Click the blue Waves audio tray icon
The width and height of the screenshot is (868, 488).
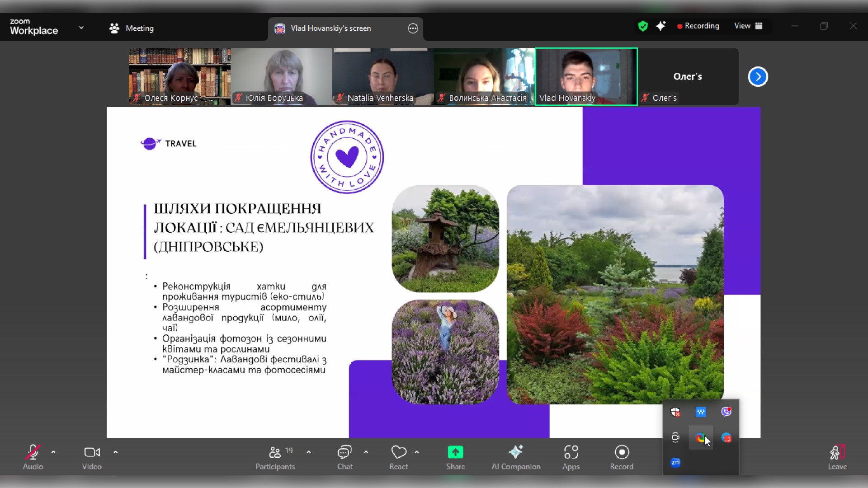click(701, 412)
